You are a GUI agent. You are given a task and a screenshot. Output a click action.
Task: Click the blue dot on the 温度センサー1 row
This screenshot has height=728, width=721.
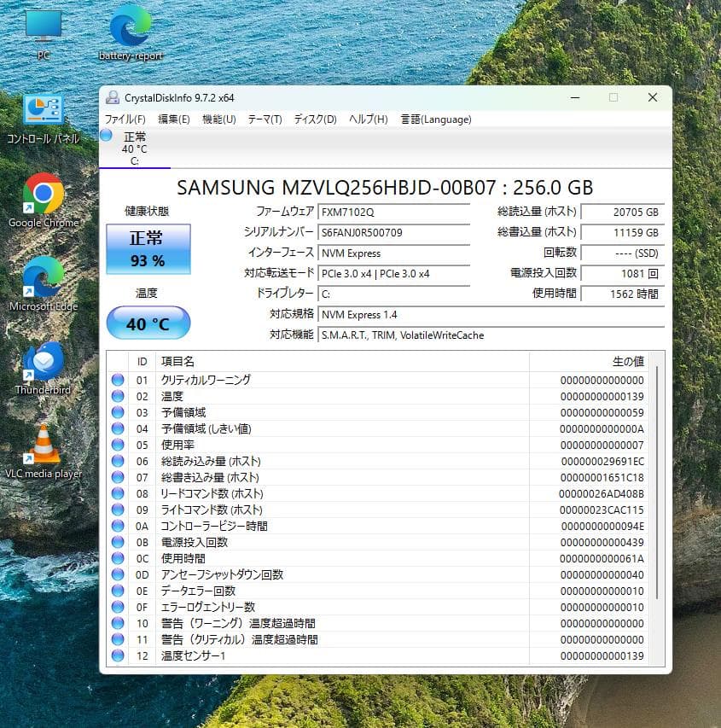pyautogui.click(x=117, y=655)
